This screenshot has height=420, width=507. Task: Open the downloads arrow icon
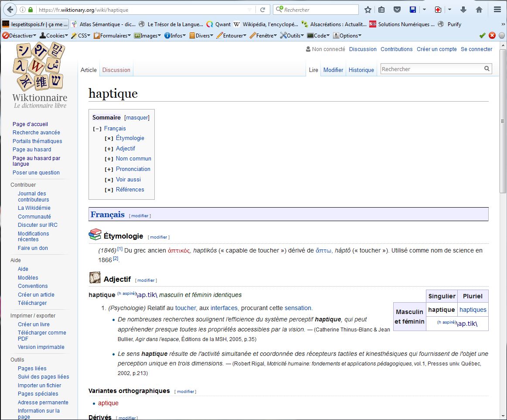point(463,10)
